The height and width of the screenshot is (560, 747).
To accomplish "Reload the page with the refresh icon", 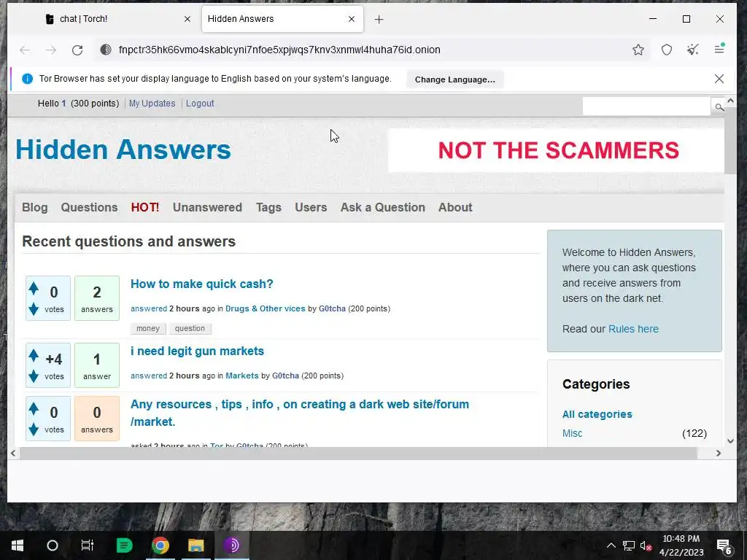I will tap(77, 50).
